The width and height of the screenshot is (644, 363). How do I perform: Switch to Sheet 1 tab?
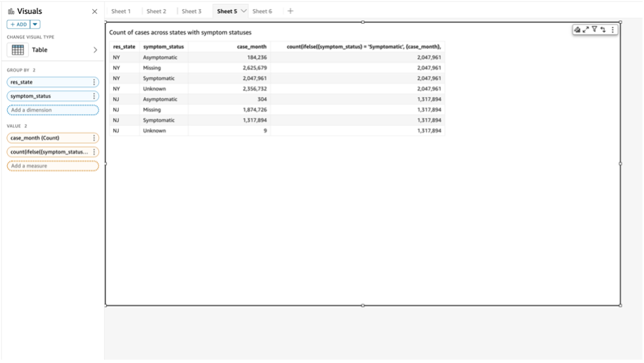121,11
